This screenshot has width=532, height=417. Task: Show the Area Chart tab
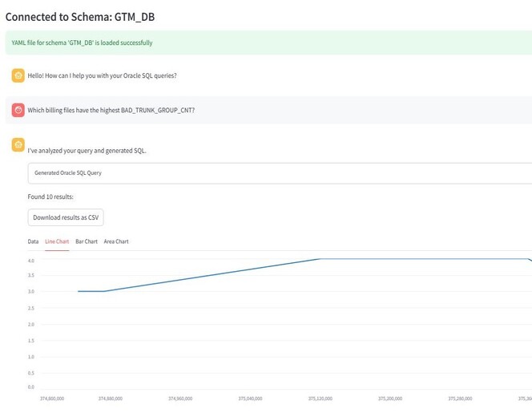pyautogui.click(x=116, y=241)
